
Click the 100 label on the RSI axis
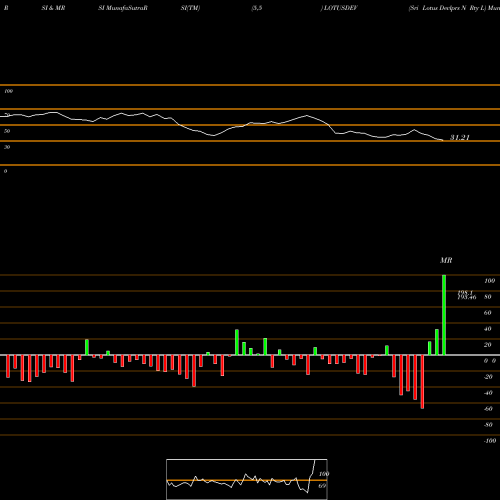[9, 91]
